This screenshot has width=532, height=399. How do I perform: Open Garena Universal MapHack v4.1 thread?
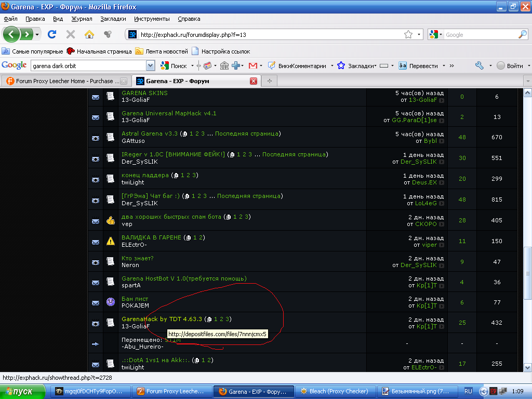click(169, 113)
